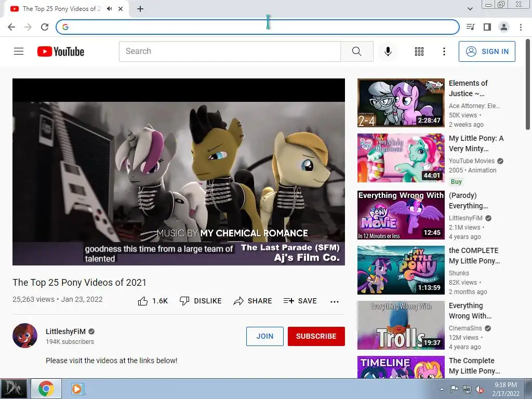Screen dimensions: 532x399
Task: Open the YouTube hamburger guide menu
Action: (x=19, y=51)
